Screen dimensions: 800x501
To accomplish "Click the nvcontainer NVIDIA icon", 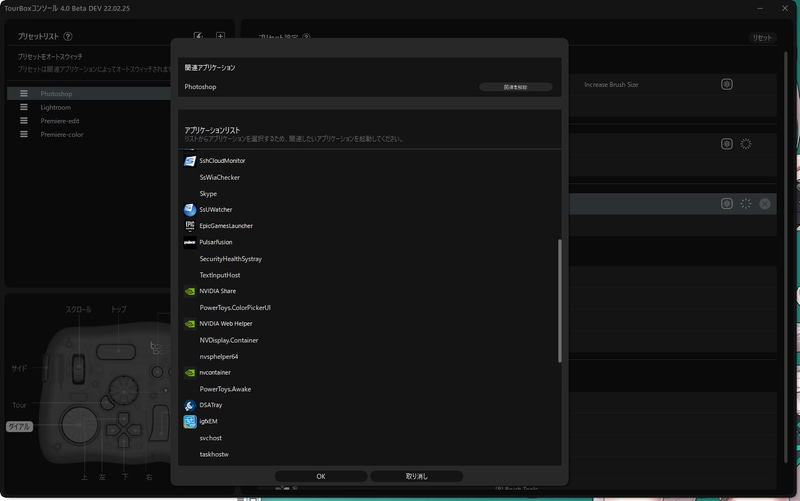I will (x=190, y=373).
